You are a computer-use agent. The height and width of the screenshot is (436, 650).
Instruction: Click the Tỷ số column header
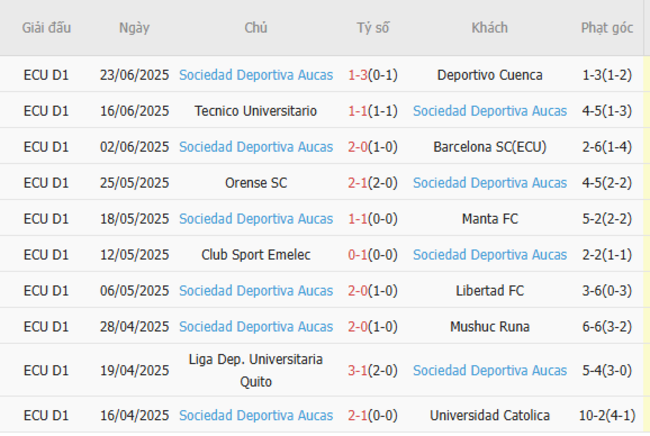click(x=373, y=28)
